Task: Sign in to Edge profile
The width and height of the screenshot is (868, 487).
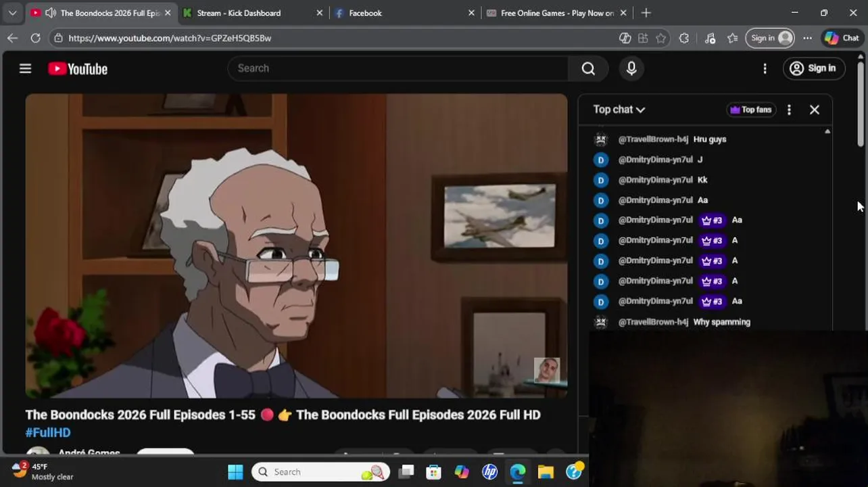Action: click(770, 38)
